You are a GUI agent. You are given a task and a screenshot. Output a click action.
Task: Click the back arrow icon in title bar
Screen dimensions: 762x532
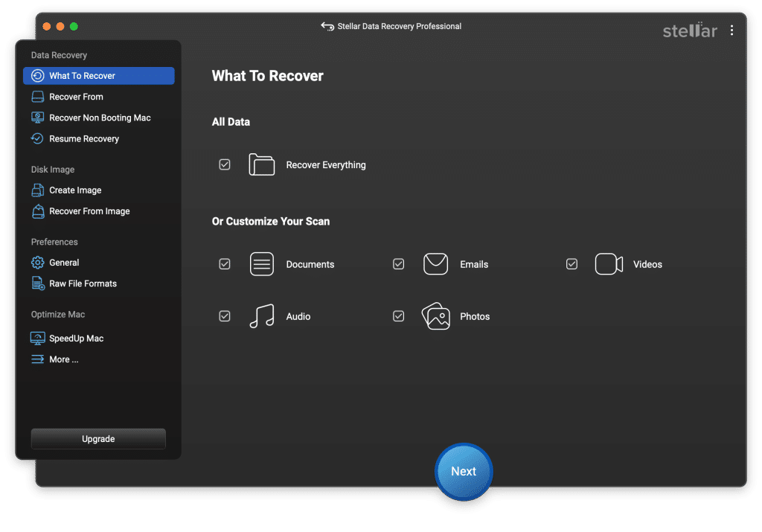[327, 26]
